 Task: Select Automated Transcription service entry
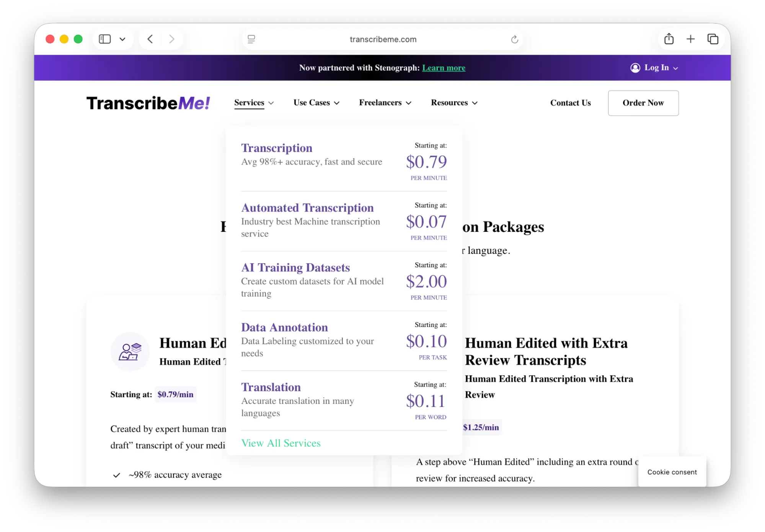[x=307, y=207]
